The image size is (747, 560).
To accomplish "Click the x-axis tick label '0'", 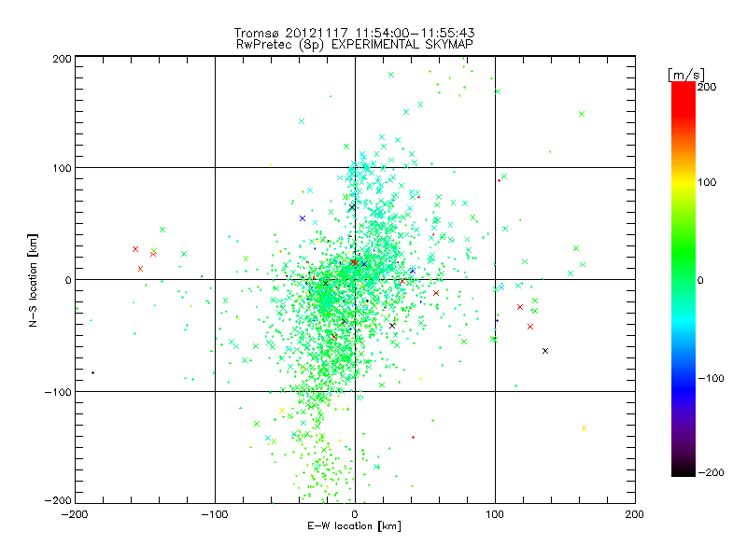I will click(x=355, y=514).
